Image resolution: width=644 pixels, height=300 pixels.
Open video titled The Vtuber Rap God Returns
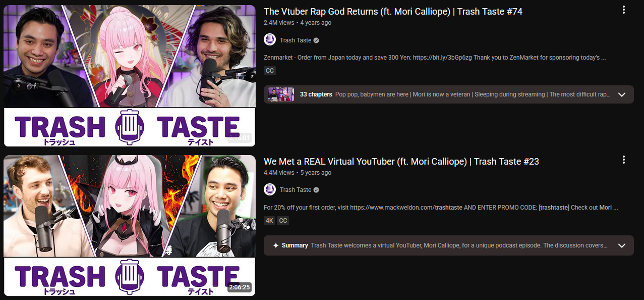point(393,11)
